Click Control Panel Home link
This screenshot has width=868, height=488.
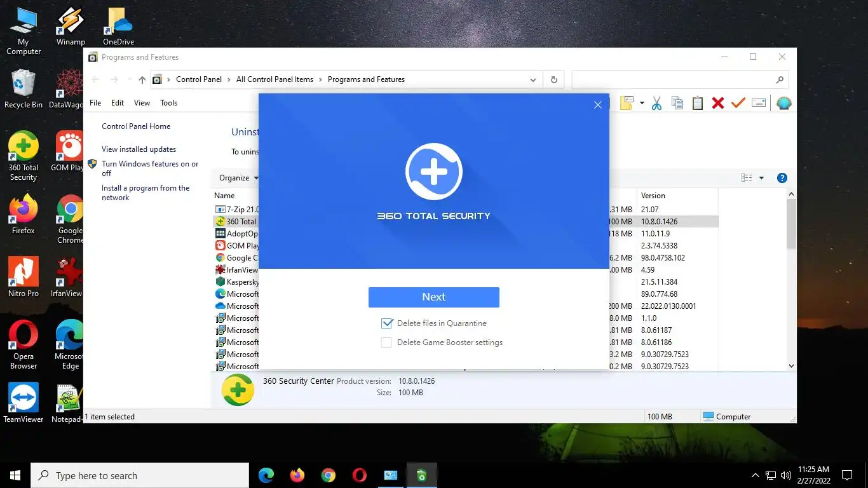[136, 126]
